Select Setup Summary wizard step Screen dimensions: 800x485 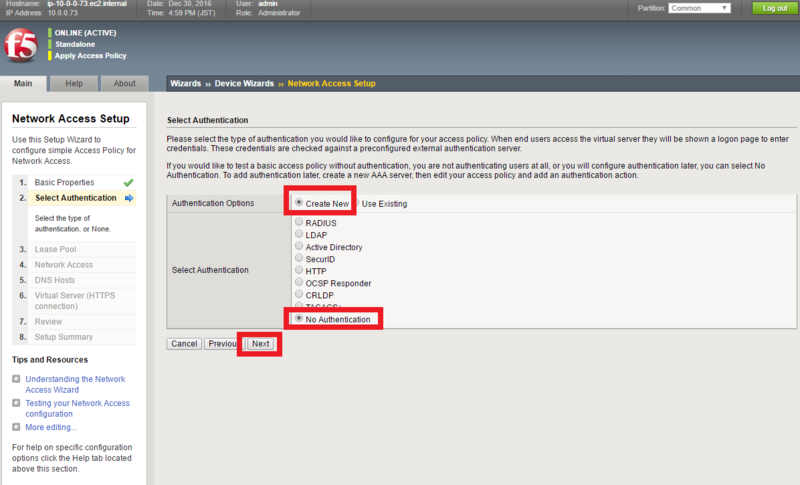click(x=64, y=337)
